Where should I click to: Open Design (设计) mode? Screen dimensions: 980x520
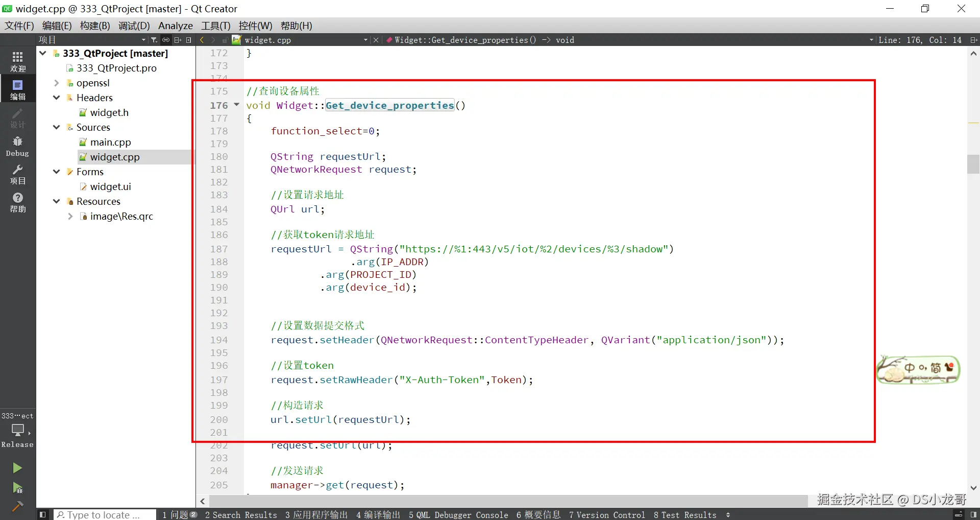(x=18, y=118)
